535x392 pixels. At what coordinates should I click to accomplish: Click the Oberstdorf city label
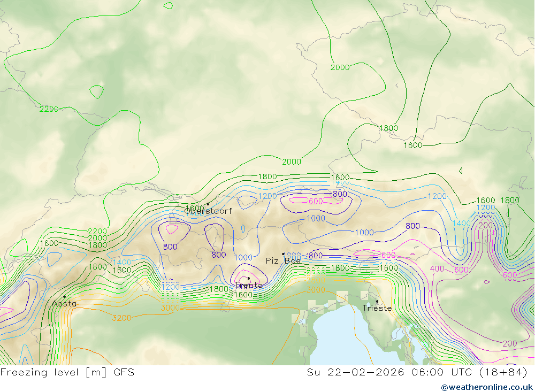coord(208,211)
